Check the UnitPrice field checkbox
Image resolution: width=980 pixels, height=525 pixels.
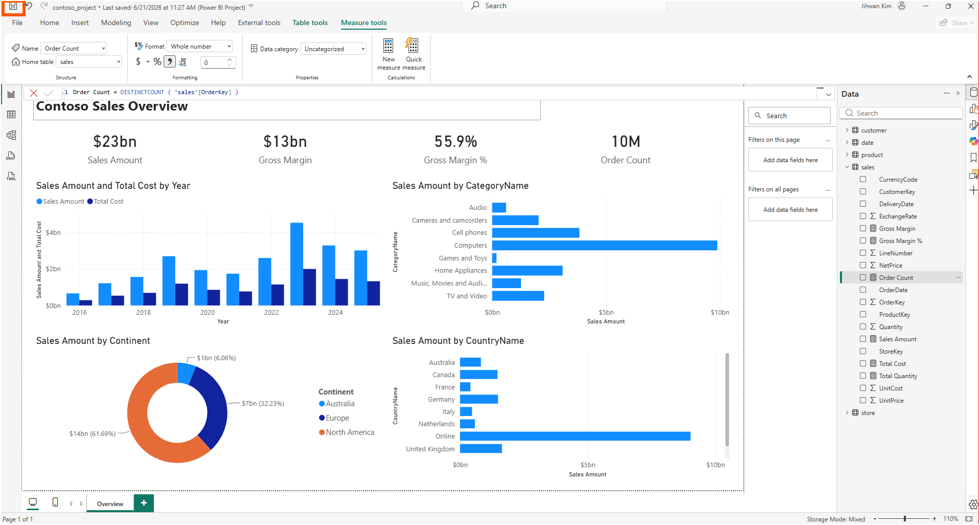[x=863, y=401]
